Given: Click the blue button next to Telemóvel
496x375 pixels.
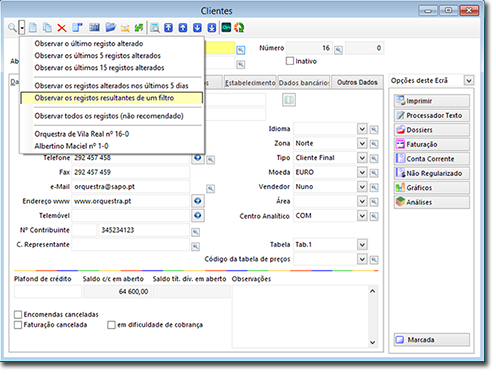Looking at the screenshot, I should point(198,215).
